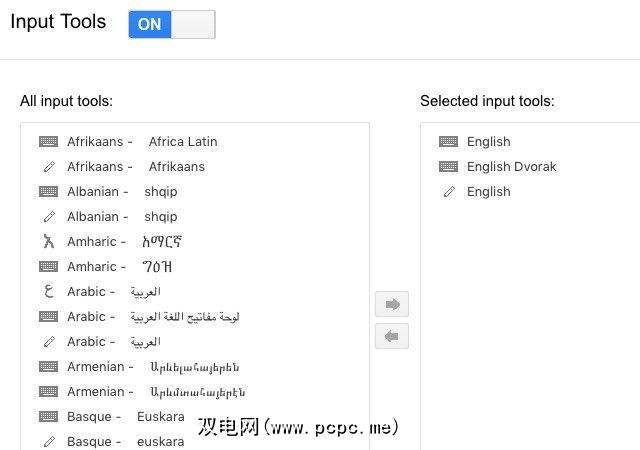Click keyboard icon for Basque Euskara
The height and width of the screenshot is (450, 640).
pos(49,417)
